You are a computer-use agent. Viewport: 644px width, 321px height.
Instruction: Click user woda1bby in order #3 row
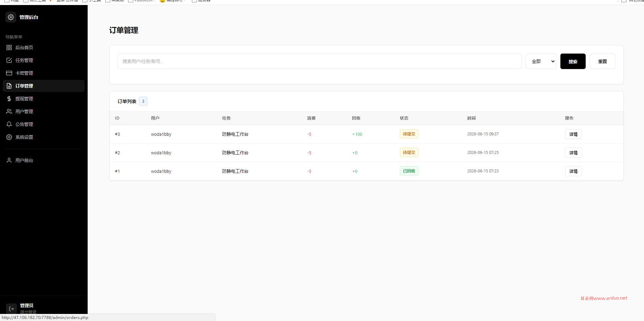(x=161, y=134)
